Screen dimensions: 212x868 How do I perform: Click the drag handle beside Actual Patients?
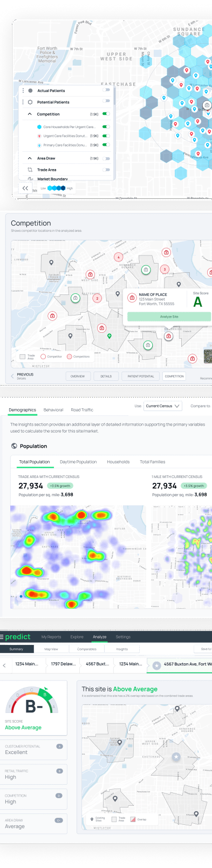pyautogui.click(x=23, y=91)
